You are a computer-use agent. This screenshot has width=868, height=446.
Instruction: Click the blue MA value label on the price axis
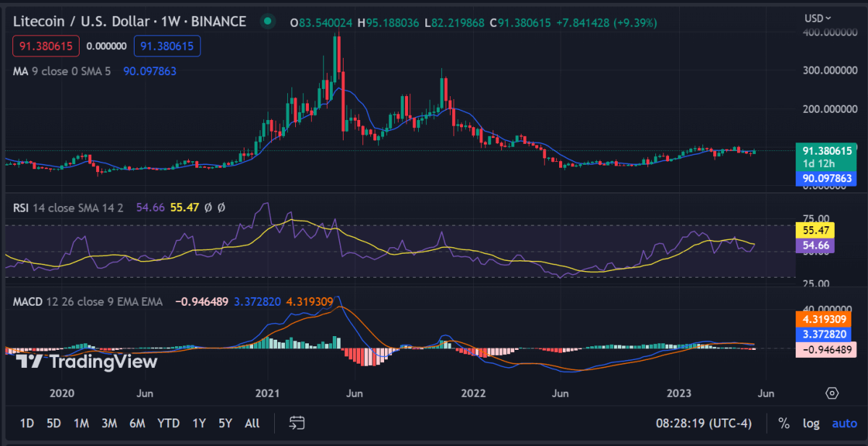pos(825,179)
